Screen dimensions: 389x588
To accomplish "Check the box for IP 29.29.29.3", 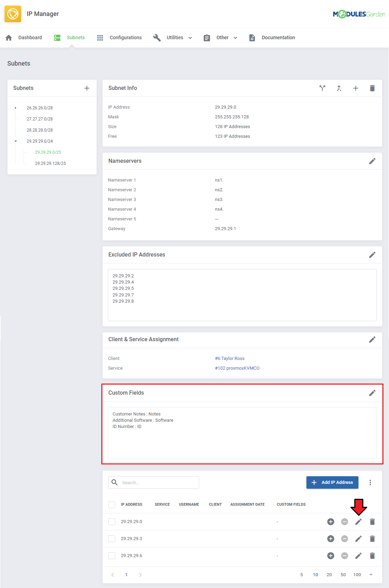I will click(112, 539).
